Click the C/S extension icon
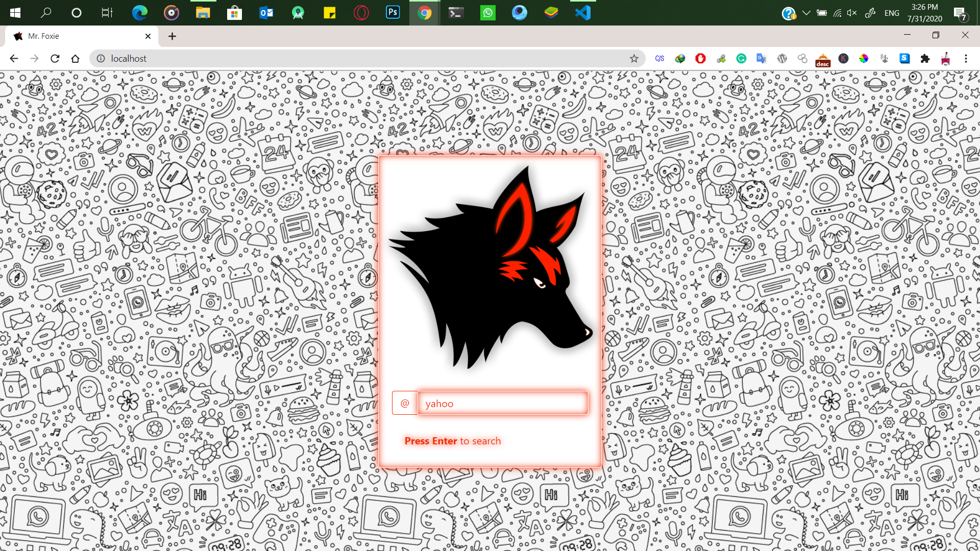This screenshot has width=980, height=551. pos(659,59)
